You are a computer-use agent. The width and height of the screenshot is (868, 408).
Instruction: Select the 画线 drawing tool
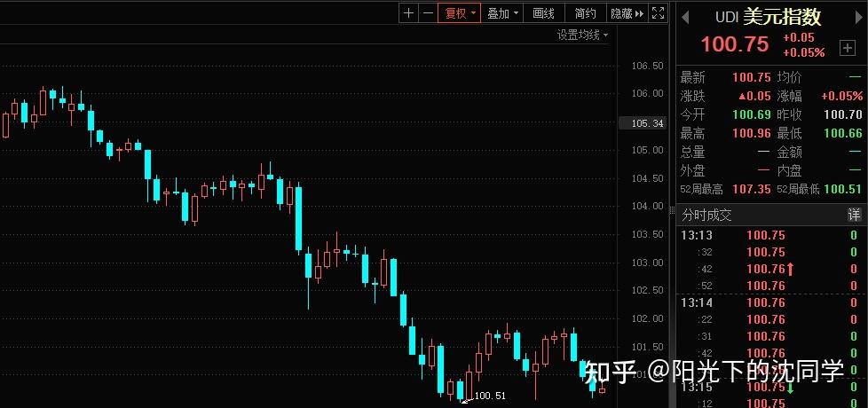543,13
